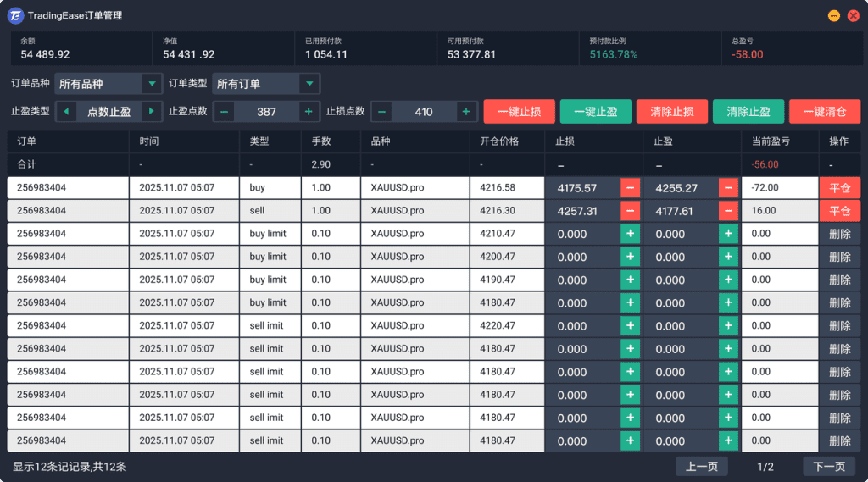
Task: Open the 订单类型 order type dropdown
Action: 266,84
